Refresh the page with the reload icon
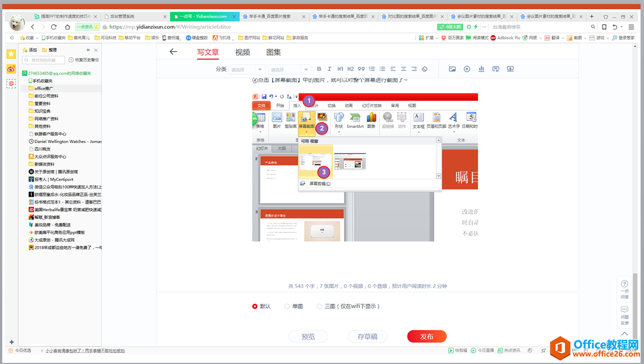The width and height of the screenshot is (644, 364). point(53,26)
